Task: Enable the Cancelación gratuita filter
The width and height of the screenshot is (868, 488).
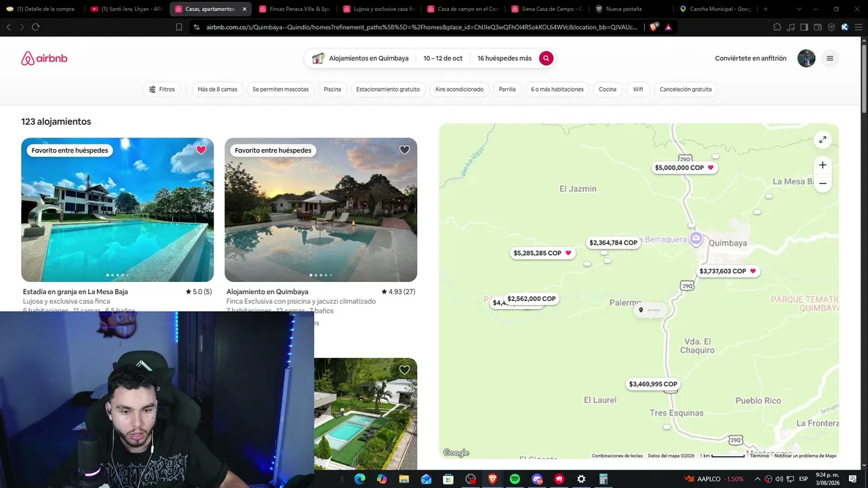Action: (x=686, y=89)
